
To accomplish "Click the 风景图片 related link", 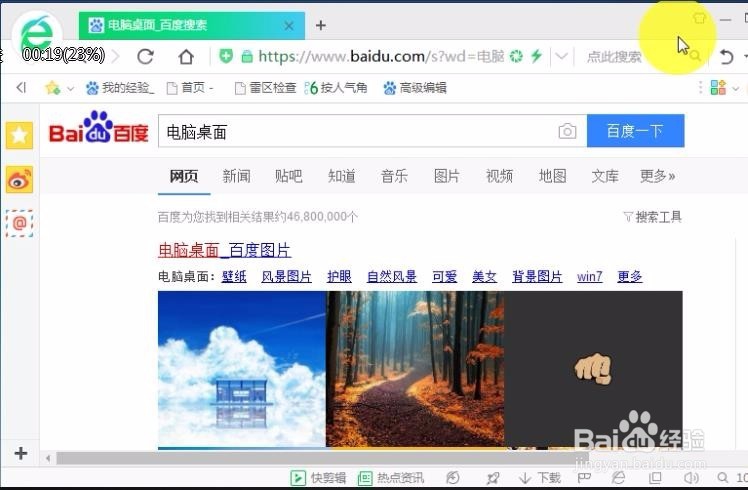I will coord(287,276).
